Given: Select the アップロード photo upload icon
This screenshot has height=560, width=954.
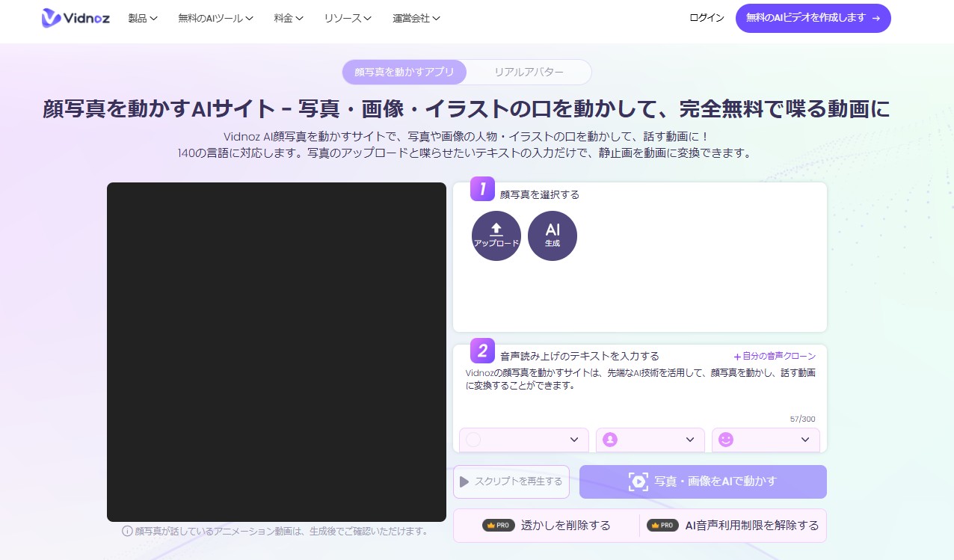Looking at the screenshot, I should 496,236.
